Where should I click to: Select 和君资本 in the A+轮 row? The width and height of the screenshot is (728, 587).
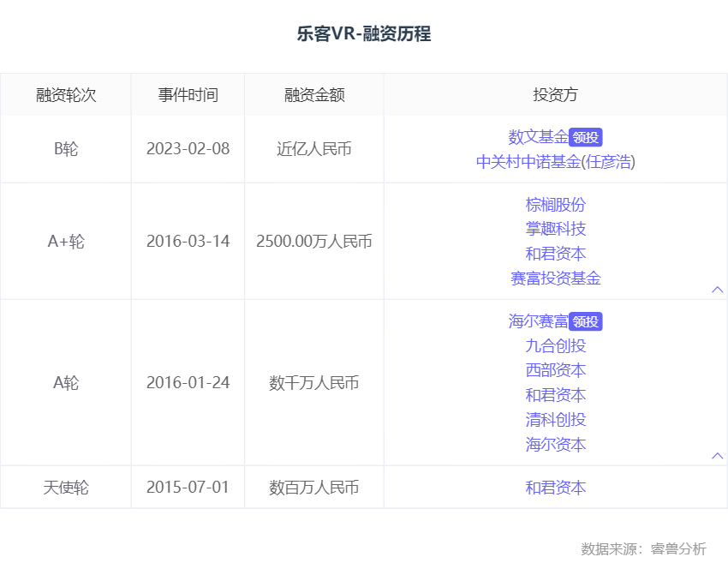[556, 254]
